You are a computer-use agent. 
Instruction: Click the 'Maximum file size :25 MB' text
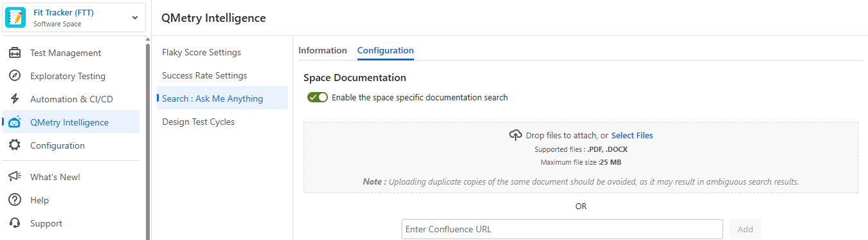pyautogui.click(x=581, y=162)
